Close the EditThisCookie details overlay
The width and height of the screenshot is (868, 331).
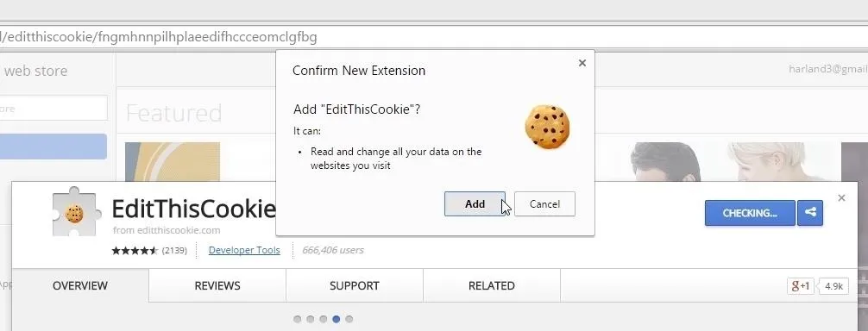pos(841,198)
